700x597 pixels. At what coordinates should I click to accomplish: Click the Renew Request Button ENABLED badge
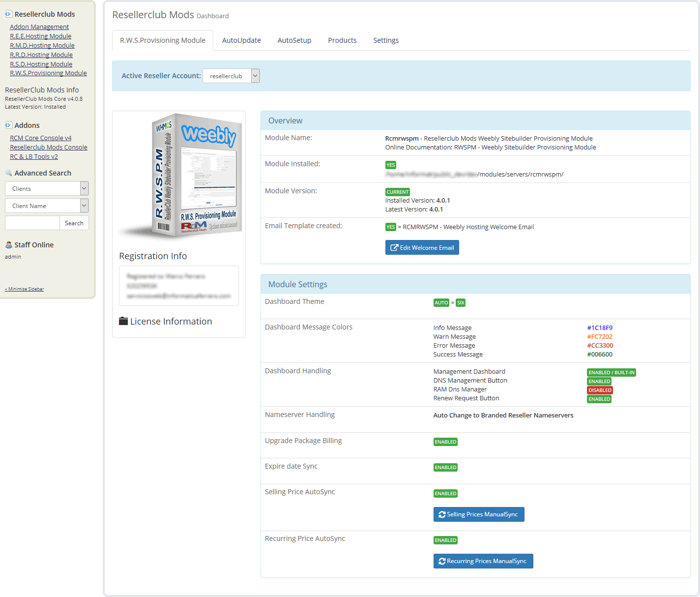(599, 399)
